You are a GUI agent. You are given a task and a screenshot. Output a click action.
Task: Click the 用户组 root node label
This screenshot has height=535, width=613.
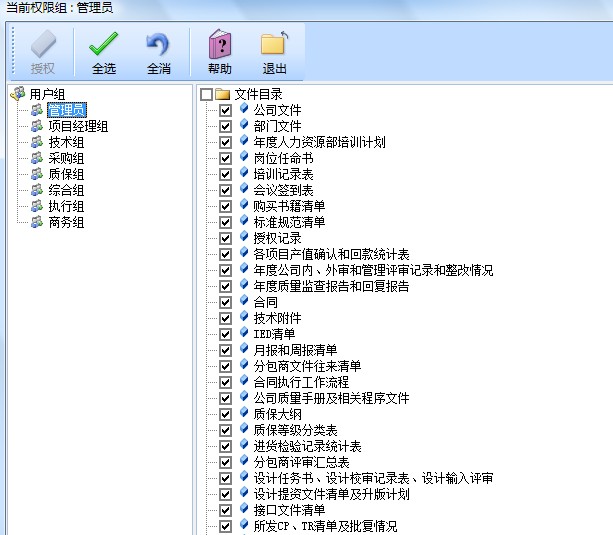coord(47,94)
